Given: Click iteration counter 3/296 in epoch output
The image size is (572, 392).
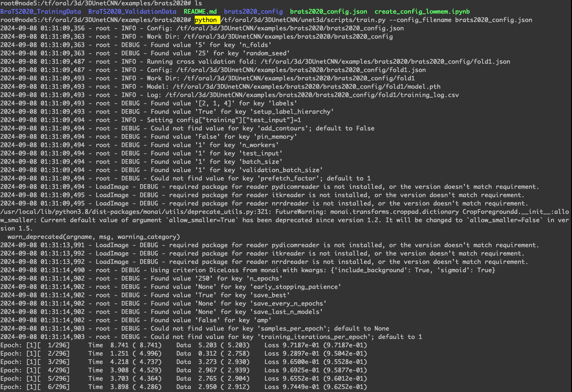Looking at the screenshot, I should 57,362.
